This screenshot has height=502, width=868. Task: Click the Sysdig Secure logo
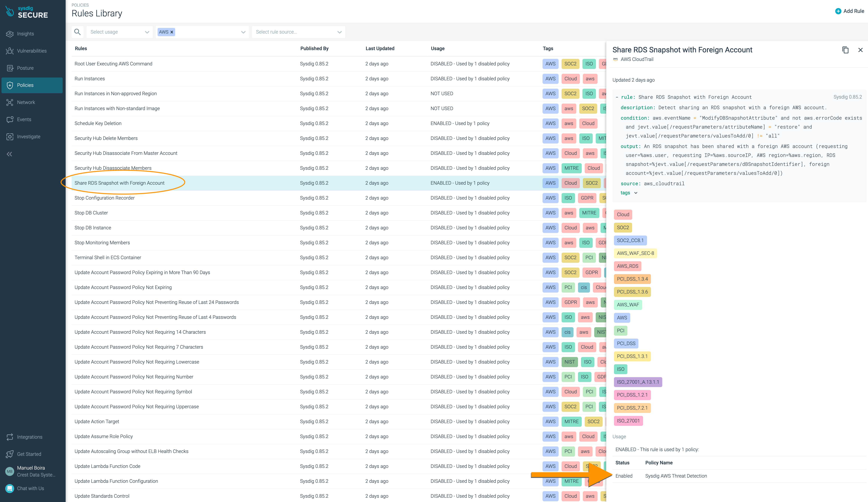pos(27,12)
